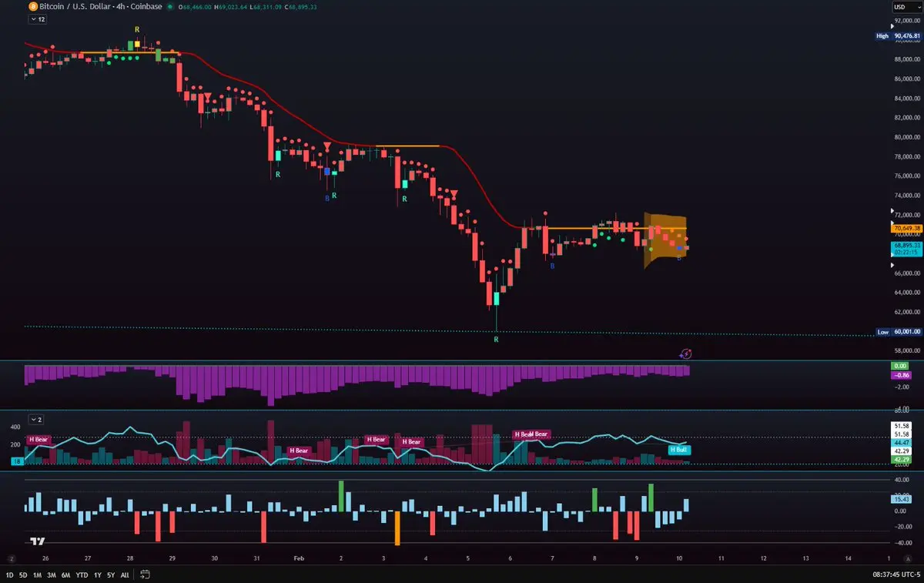Screen dimensions: 924x583
Task: Click the green market status dot
Action: click(169, 7)
